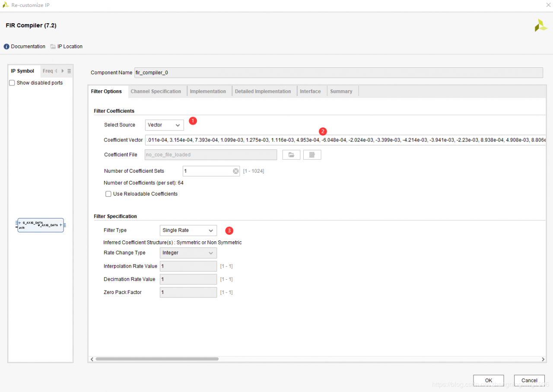Open the Filter Type dropdown

(188, 231)
